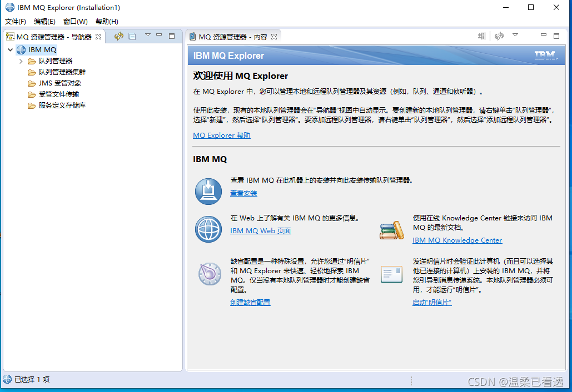Image resolution: width=572 pixels, height=392 pixels.
Task: Select 队列管理器 tree item
Action: [x=56, y=61]
